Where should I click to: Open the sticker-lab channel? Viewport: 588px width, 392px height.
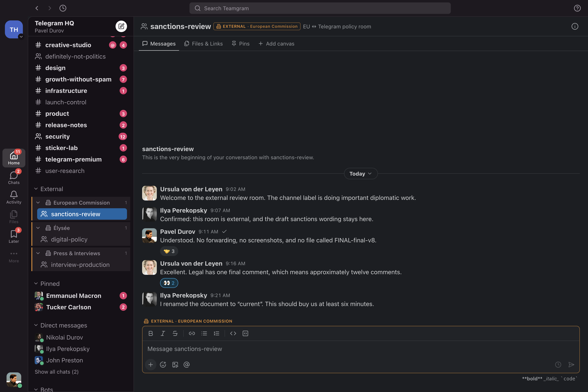click(x=81, y=148)
